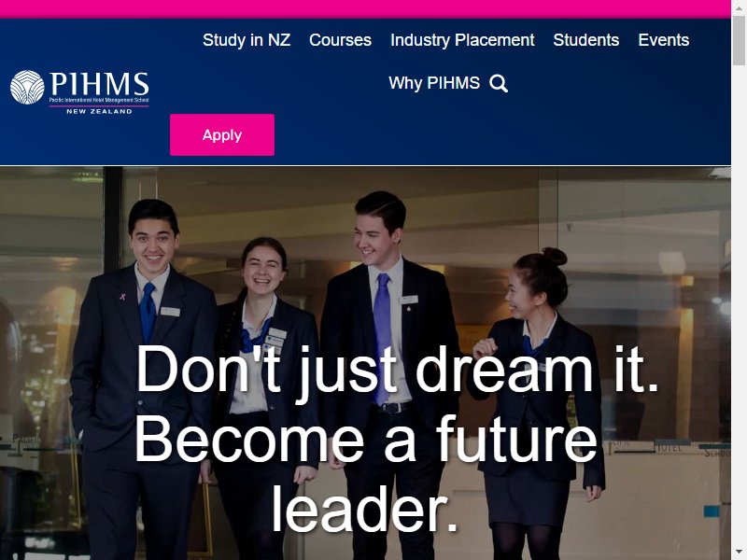Click the "Don't just dream it." headline
Image resolution: width=747 pixels, height=560 pixels.
398,369
